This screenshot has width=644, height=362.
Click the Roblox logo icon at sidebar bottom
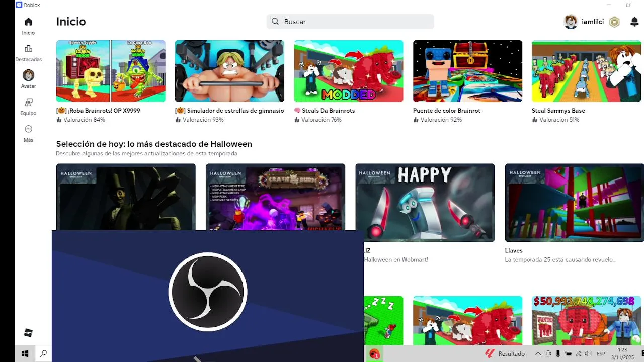[x=28, y=333]
